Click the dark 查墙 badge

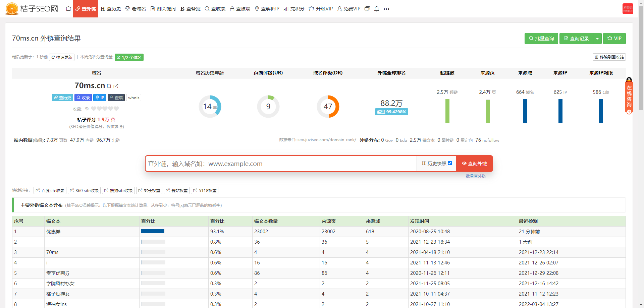point(116,98)
